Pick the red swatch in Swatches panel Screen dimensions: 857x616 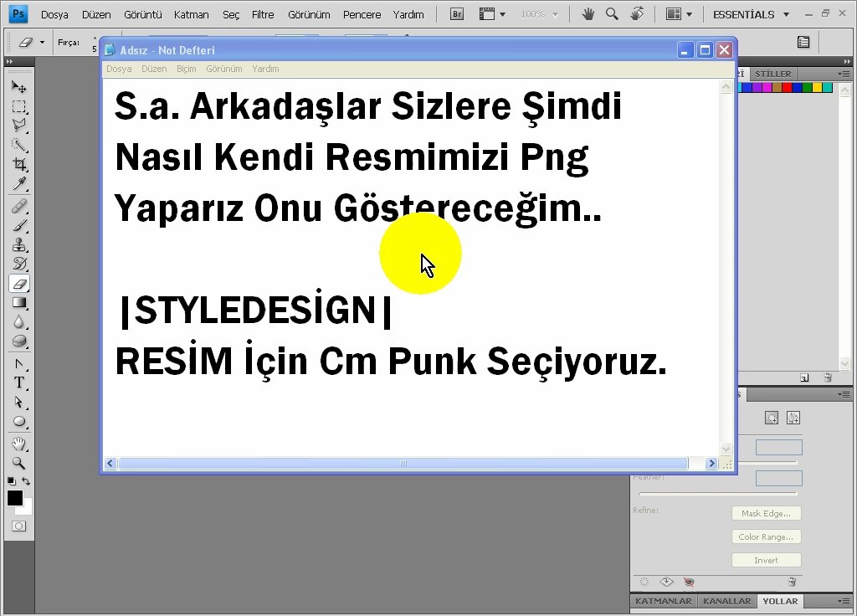coord(787,87)
